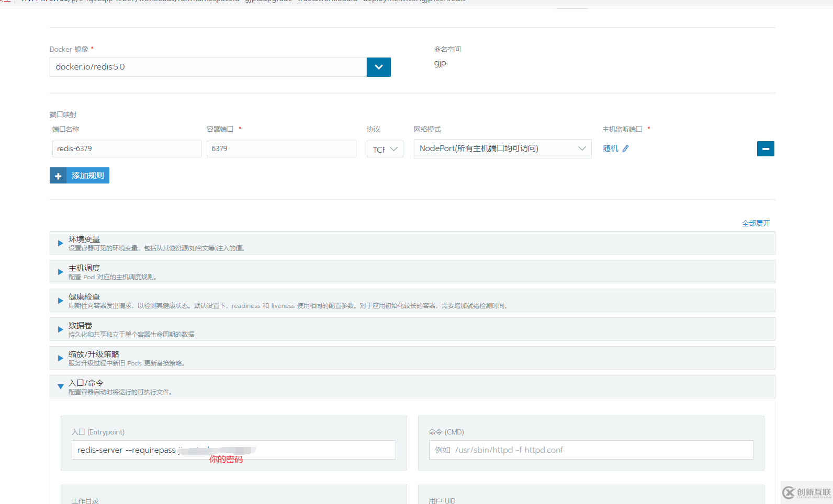The image size is (833, 504).
Task: Click the 主机监听端口 column label
Action: coord(622,129)
